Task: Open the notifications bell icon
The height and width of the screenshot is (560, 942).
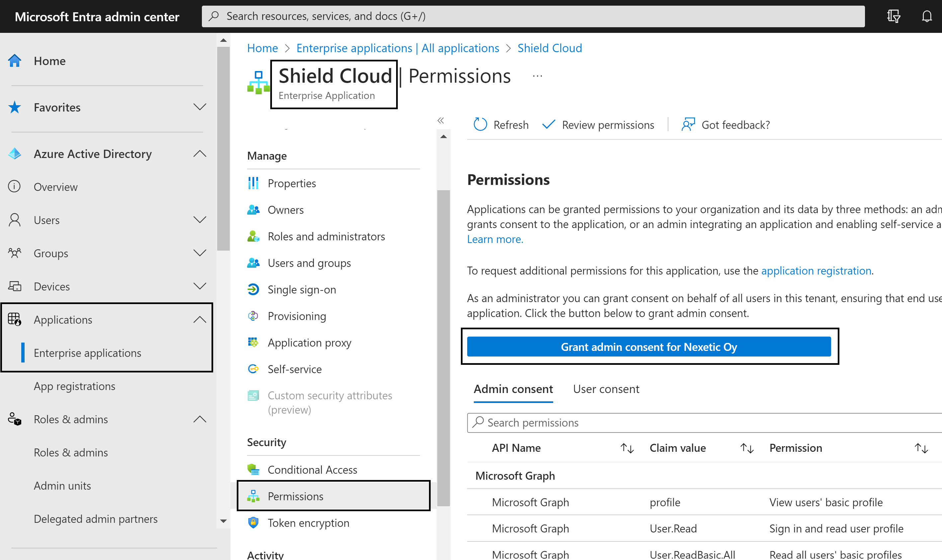Action: [927, 16]
